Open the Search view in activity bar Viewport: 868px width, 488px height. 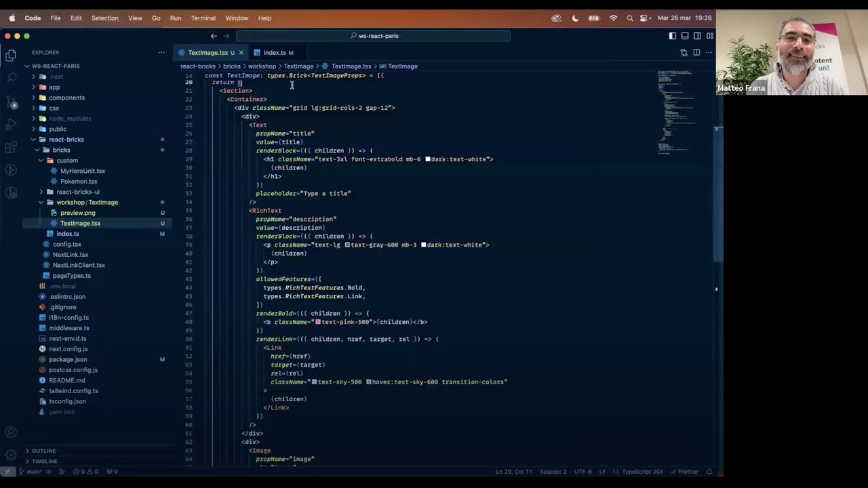(x=11, y=79)
